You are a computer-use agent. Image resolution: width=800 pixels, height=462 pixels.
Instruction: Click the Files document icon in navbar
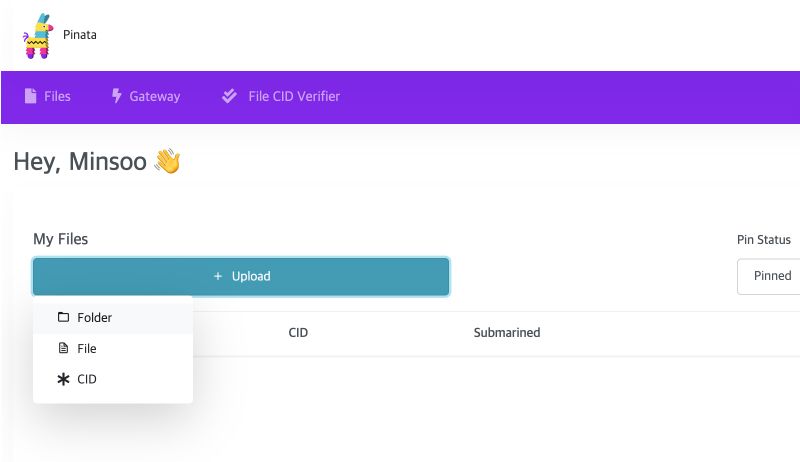click(x=31, y=96)
